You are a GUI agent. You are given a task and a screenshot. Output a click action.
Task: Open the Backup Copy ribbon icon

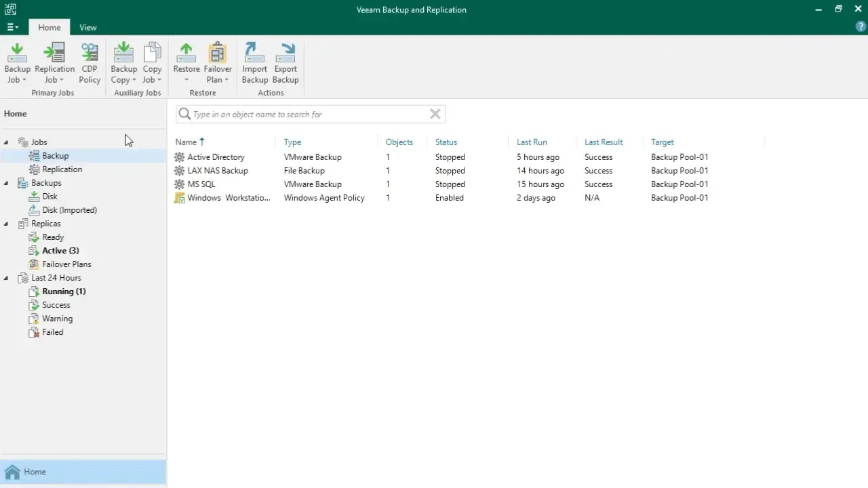click(x=123, y=62)
